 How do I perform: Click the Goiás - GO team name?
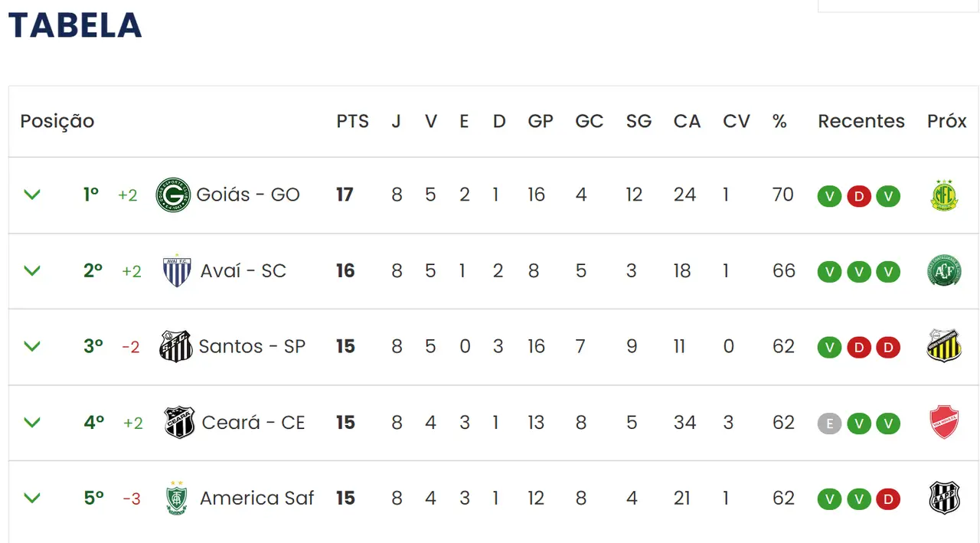pos(248,195)
